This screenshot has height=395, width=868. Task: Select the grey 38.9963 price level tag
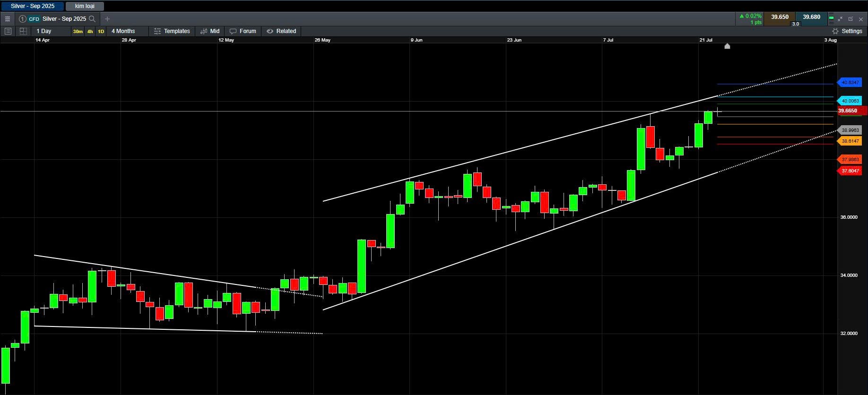[850, 130]
